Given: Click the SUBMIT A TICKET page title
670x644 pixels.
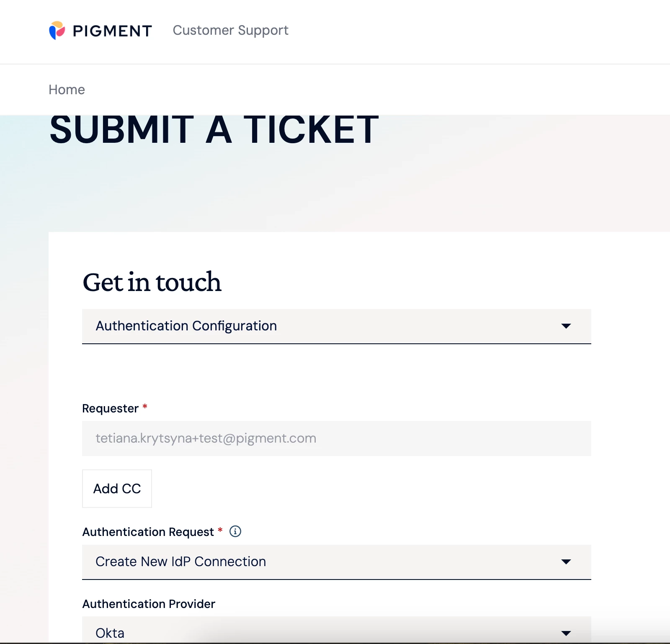Looking at the screenshot, I should pyautogui.click(x=214, y=129).
